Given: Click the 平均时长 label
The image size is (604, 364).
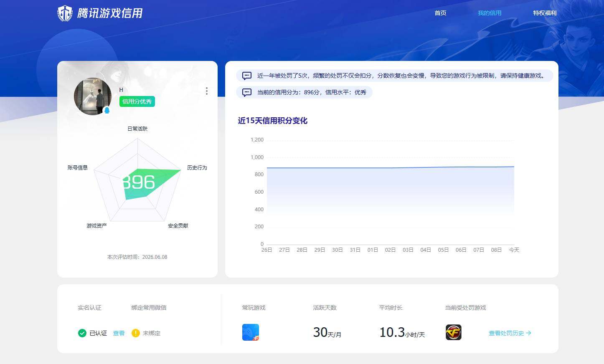Looking at the screenshot, I should click(391, 308).
